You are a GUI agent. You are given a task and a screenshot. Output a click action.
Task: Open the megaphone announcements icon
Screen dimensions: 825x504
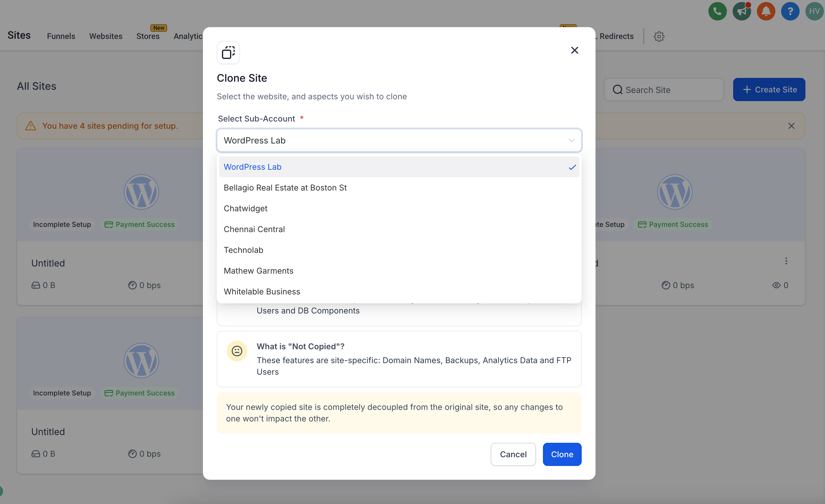pos(742,11)
